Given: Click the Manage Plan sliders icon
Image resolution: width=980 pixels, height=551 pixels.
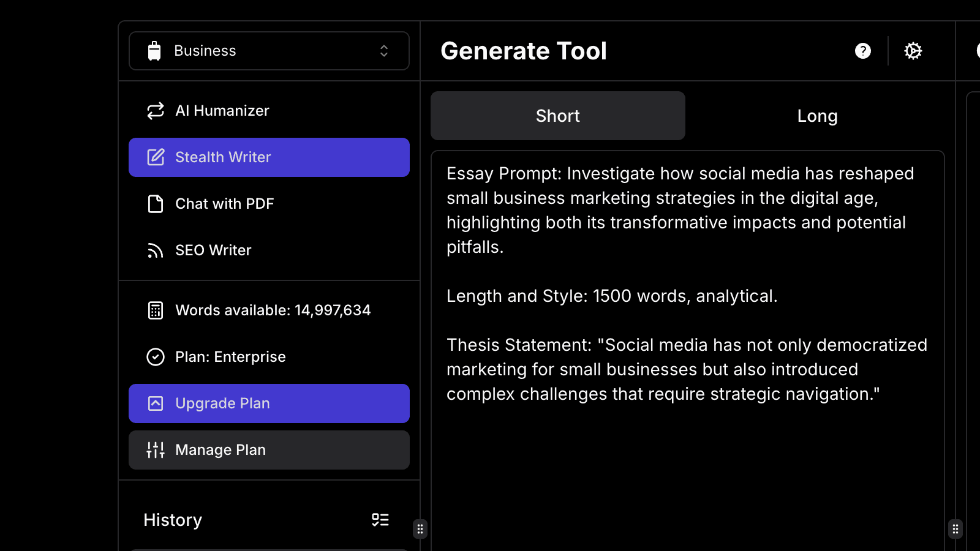Looking at the screenshot, I should (x=155, y=449).
